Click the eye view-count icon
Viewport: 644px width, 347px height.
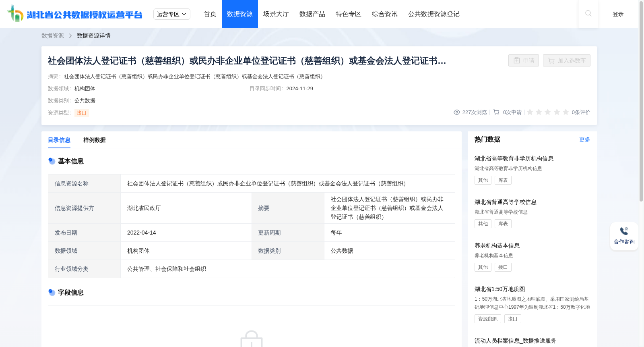coord(457,112)
